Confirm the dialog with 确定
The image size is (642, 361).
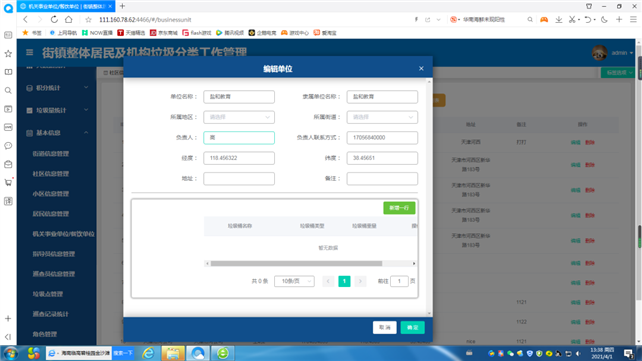(413, 327)
